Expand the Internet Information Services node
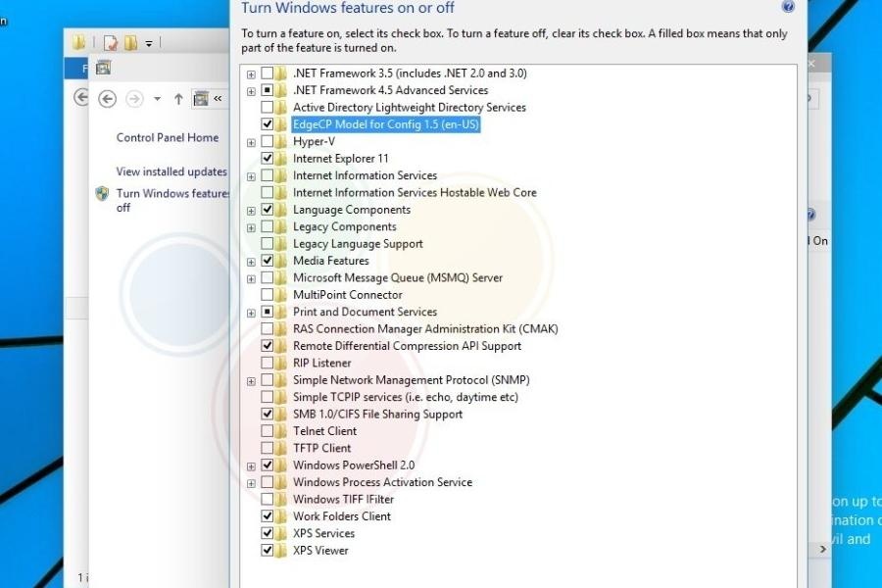This screenshot has width=882, height=588. [252, 176]
